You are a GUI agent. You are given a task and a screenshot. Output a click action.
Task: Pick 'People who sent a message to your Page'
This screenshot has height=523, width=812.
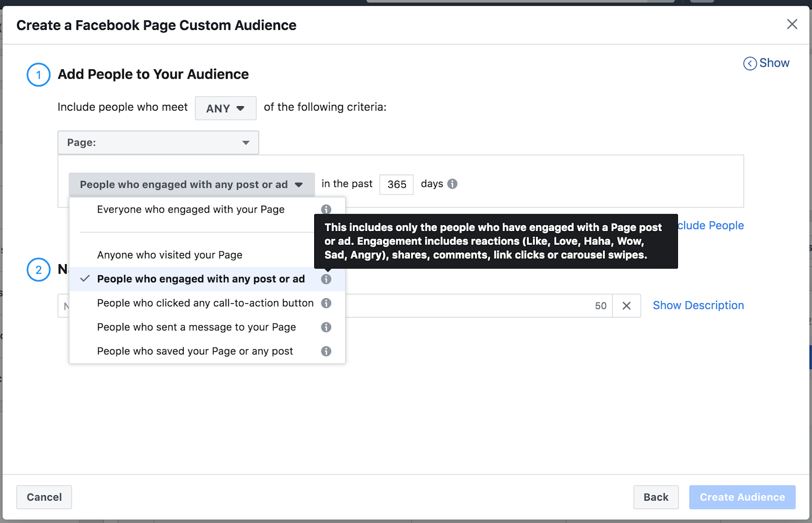196,328
